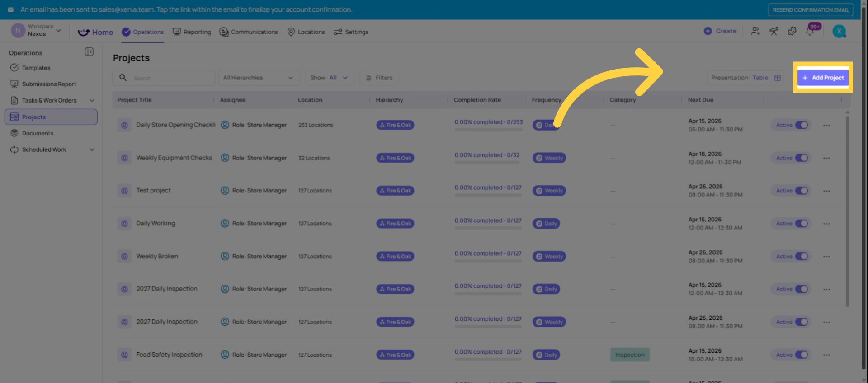Viewport: 868px width, 383px height.
Task: Open the Locations tab
Action: [306, 32]
